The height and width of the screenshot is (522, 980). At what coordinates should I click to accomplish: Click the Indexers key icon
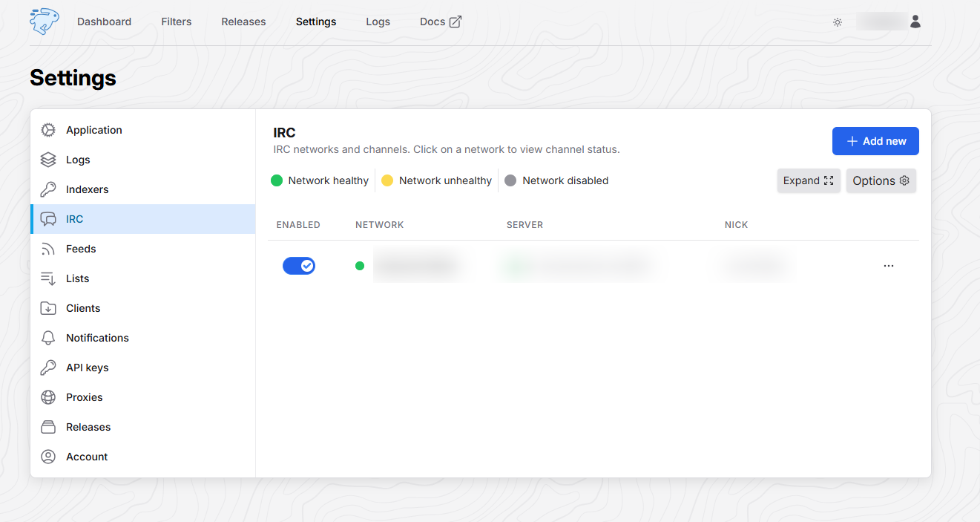(x=48, y=189)
